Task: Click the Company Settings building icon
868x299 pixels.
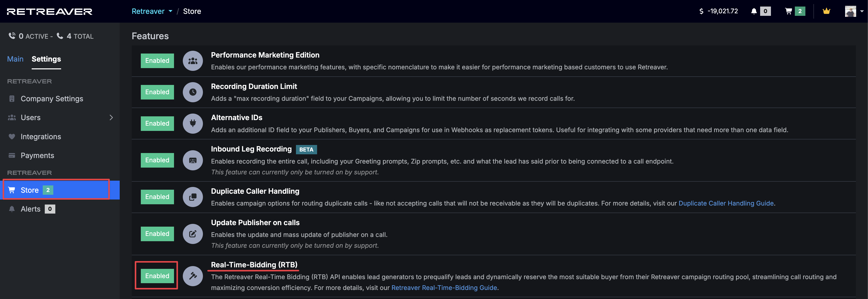Action: tap(12, 99)
